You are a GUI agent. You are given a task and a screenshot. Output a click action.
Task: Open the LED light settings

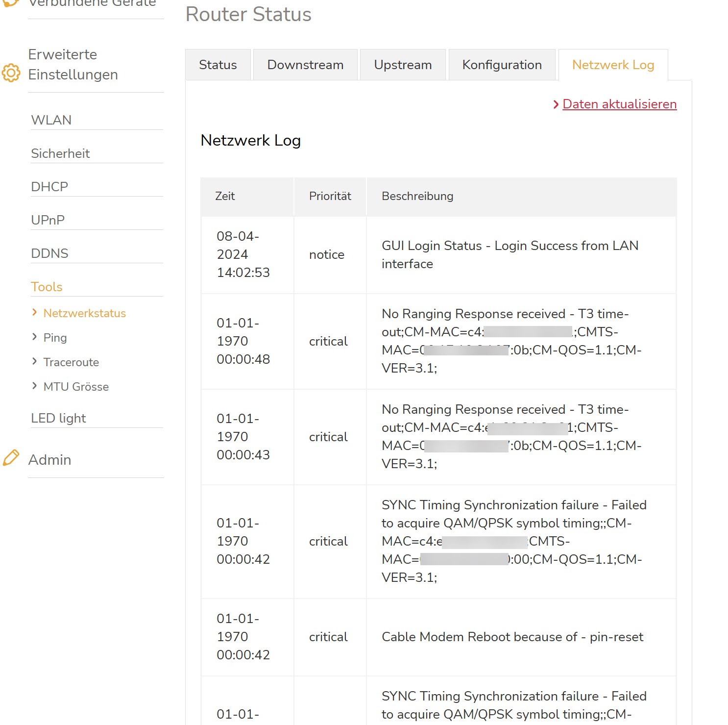[x=58, y=418]
